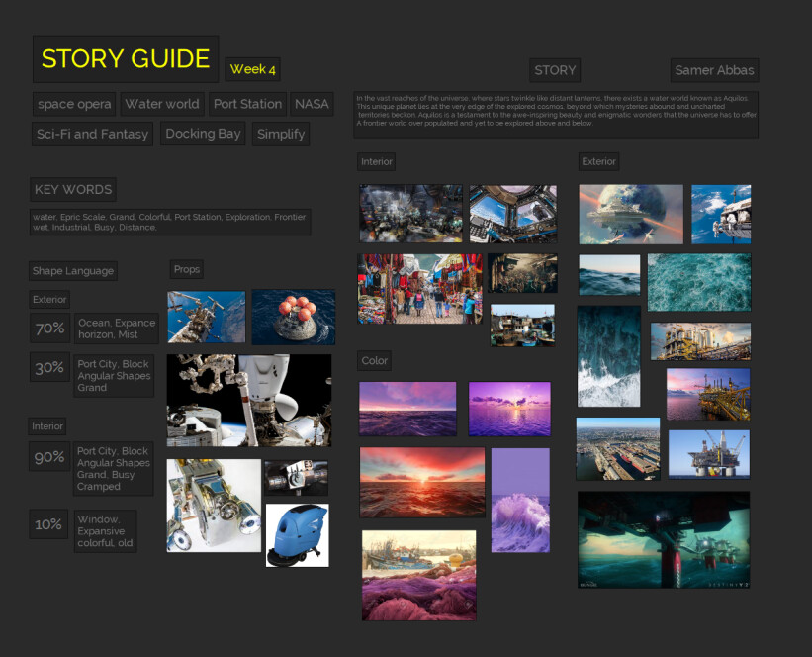The image size is (812, 657).
Task: Click the violet sunset over water image
Action: 509,410
